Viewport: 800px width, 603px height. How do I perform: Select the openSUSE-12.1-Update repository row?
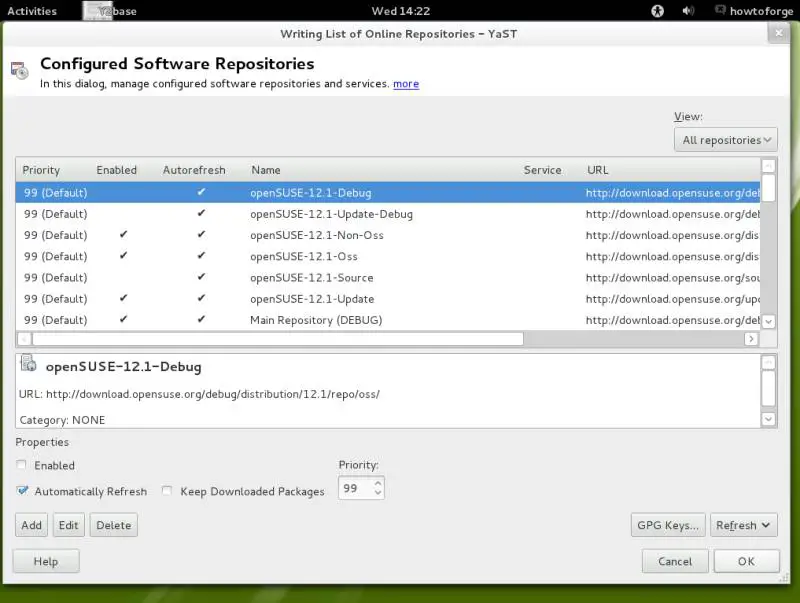coord(388,299)
